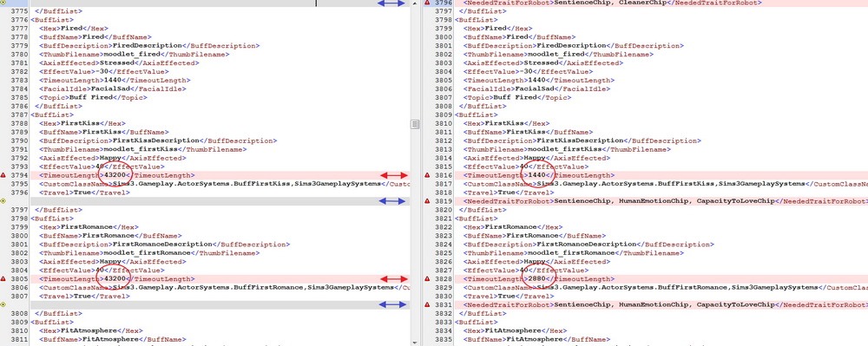Viewport: 868px width, 346px height.
Task: Click the Hex Fired line 3777 in left pane
Action: (74, 29)
